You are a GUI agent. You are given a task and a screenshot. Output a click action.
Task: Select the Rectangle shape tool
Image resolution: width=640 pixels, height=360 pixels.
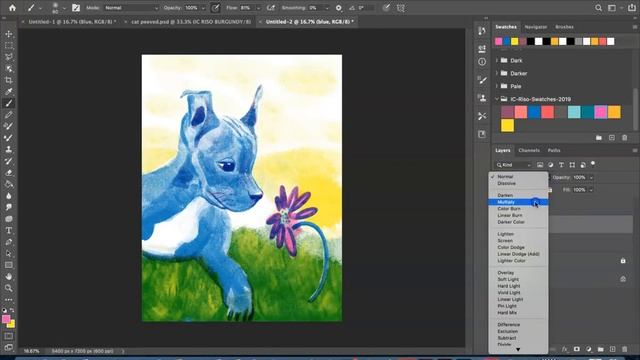(9, 265)
